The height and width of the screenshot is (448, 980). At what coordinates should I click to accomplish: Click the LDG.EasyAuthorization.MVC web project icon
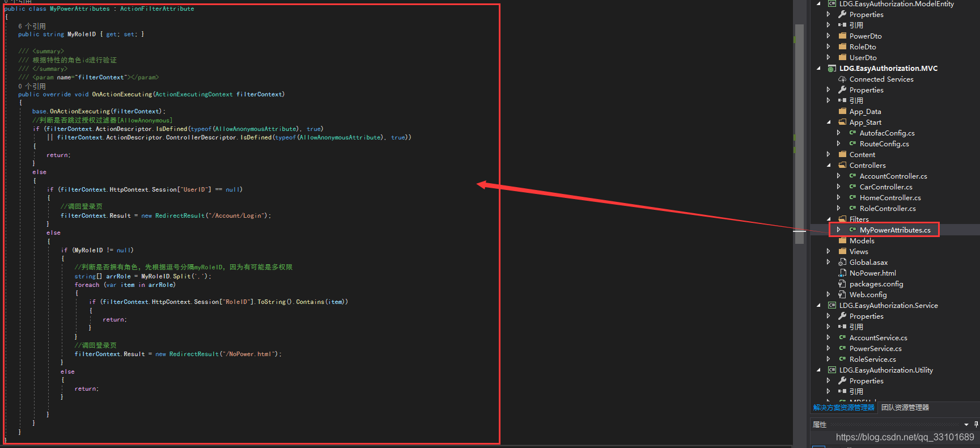point(832,68)
